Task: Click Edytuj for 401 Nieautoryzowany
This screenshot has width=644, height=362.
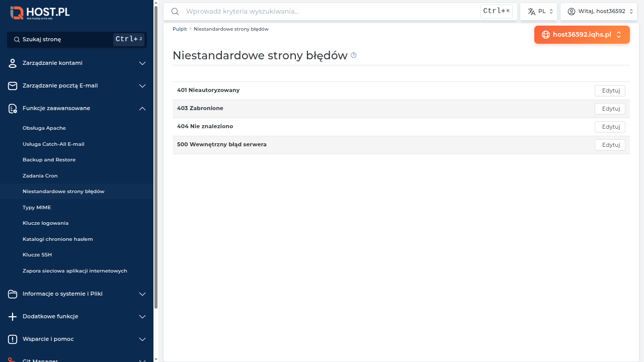Action: coord(610,90)
